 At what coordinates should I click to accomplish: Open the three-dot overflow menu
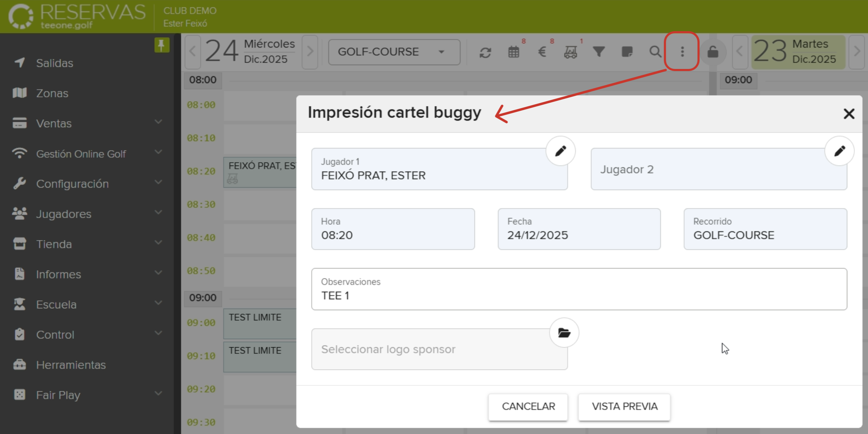[x=682, y=52]
